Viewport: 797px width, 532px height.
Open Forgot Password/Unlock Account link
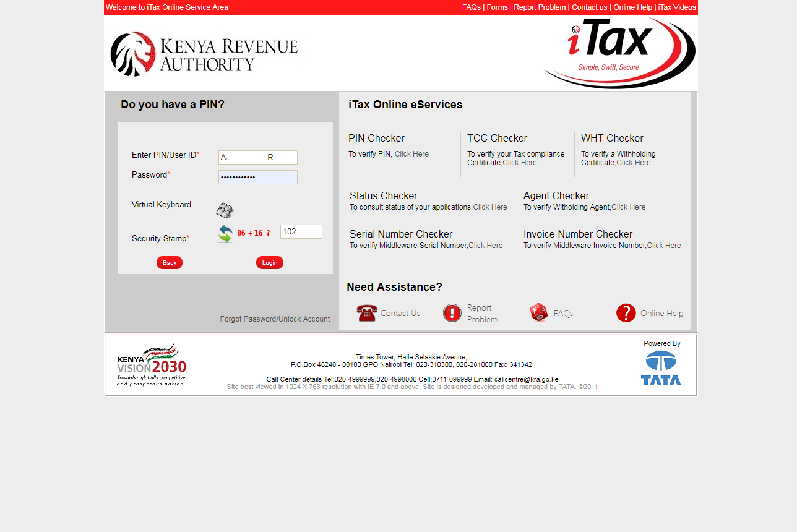275,319
